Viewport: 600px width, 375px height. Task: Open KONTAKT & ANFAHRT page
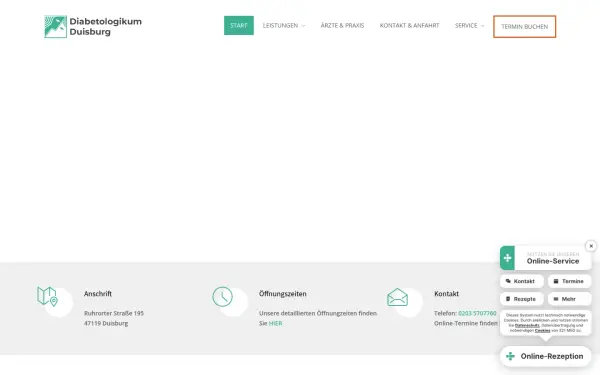tap(409, 25)
